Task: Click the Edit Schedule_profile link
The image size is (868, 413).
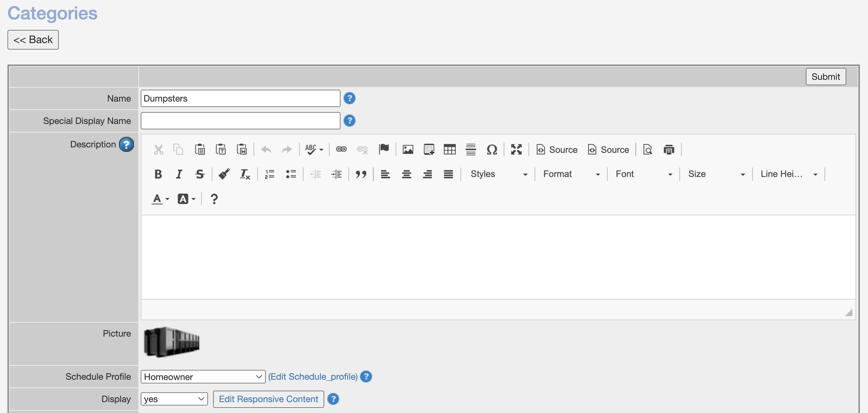Action: (313, 377)
